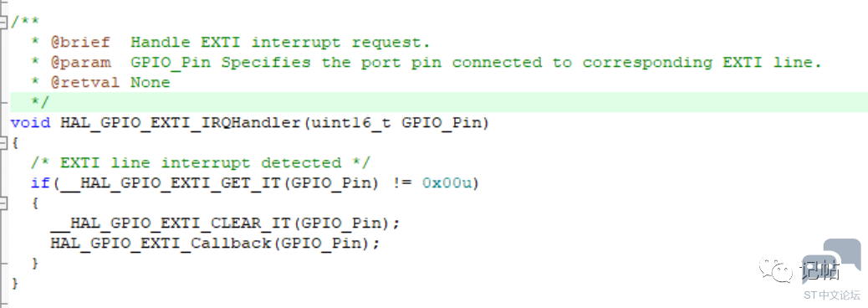Click the uint16_t parameter type
The width and height of the screenshot is (868, 308).
[x=351, y=122]
